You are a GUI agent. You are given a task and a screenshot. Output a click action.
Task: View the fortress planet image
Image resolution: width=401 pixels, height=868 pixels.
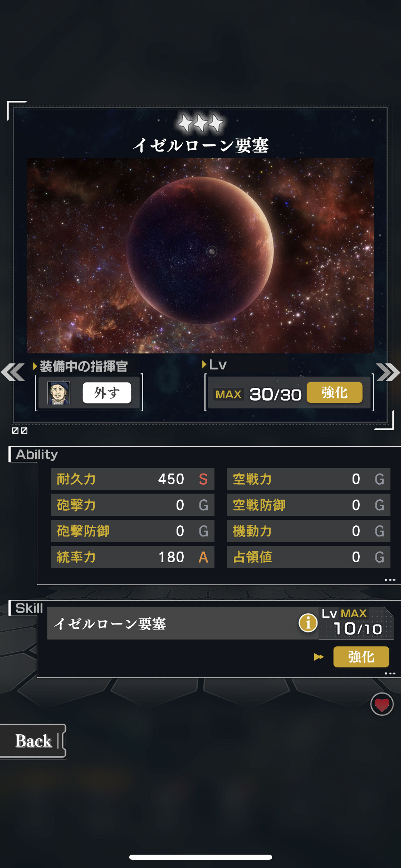[200, 255]
